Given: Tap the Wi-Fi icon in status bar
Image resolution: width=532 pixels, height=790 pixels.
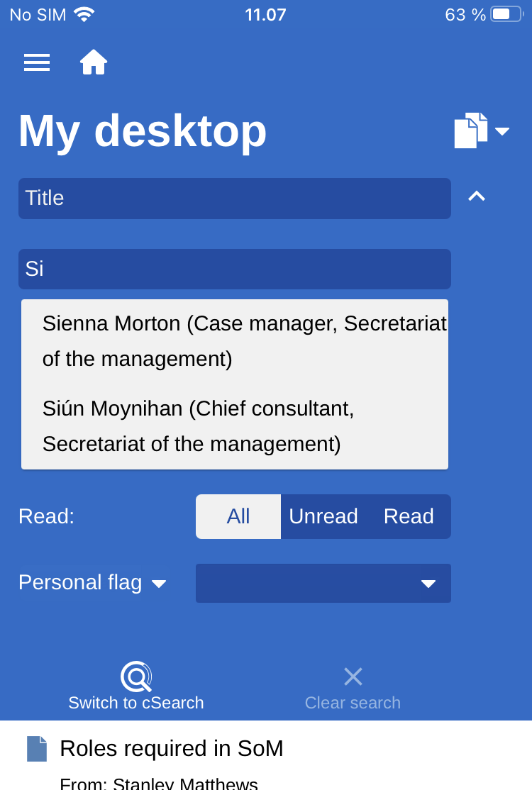Looking at the screenshot, I should click(84, 14).
